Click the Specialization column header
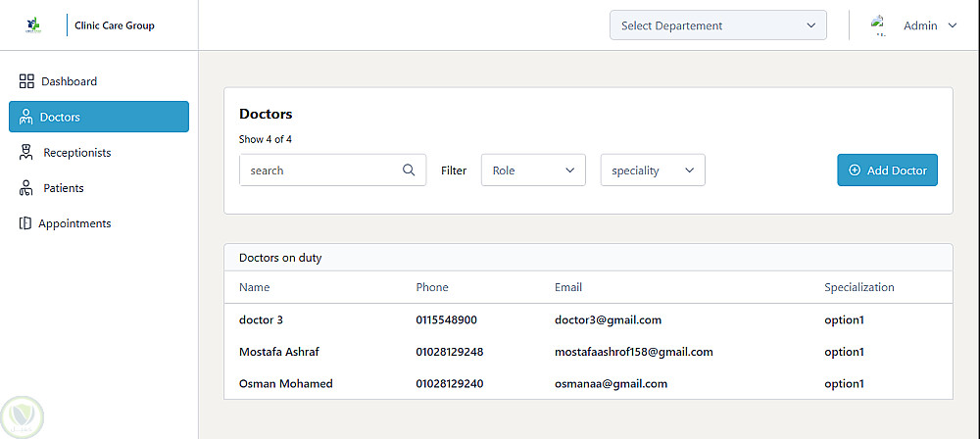980x439 pixels. click(x=858, y=287)
